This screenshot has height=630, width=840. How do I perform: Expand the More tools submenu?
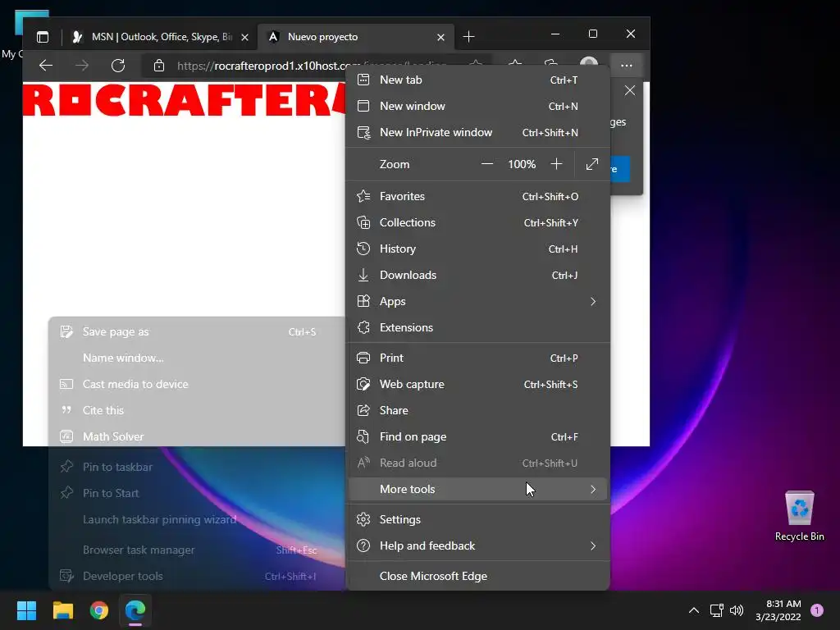(478, 489)
